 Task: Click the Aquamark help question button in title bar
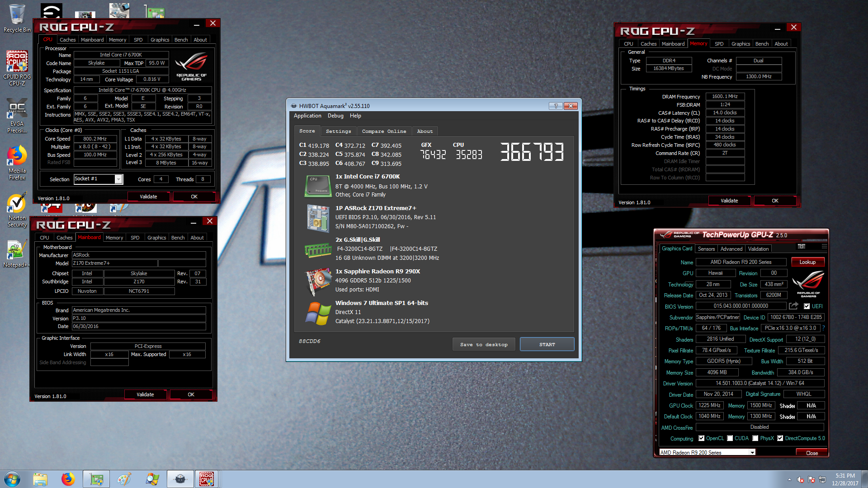(556, 106)
